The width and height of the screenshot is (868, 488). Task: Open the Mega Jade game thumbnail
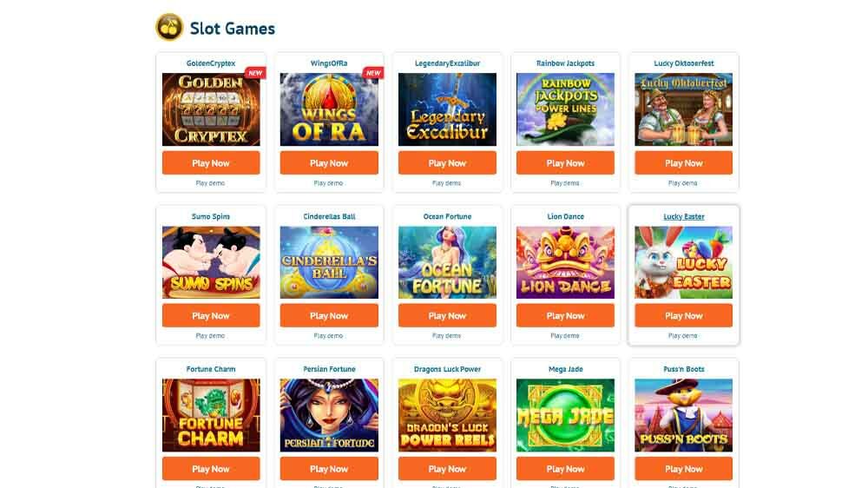click(565, 415)
